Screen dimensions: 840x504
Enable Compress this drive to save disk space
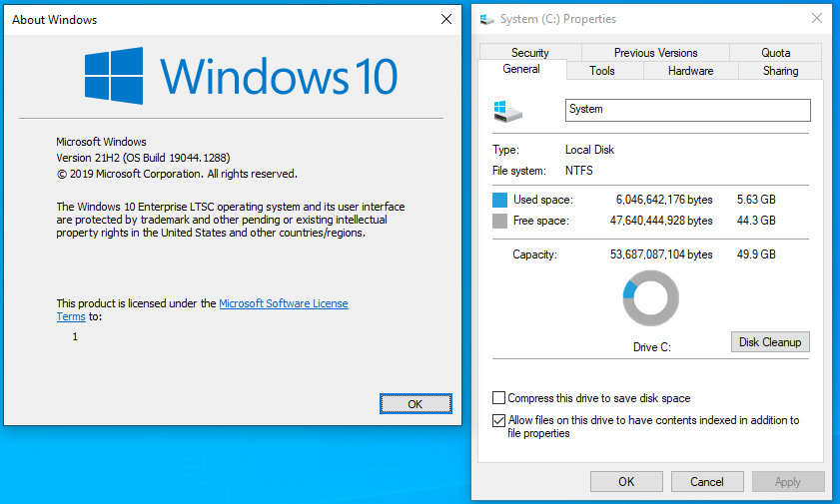498,398
